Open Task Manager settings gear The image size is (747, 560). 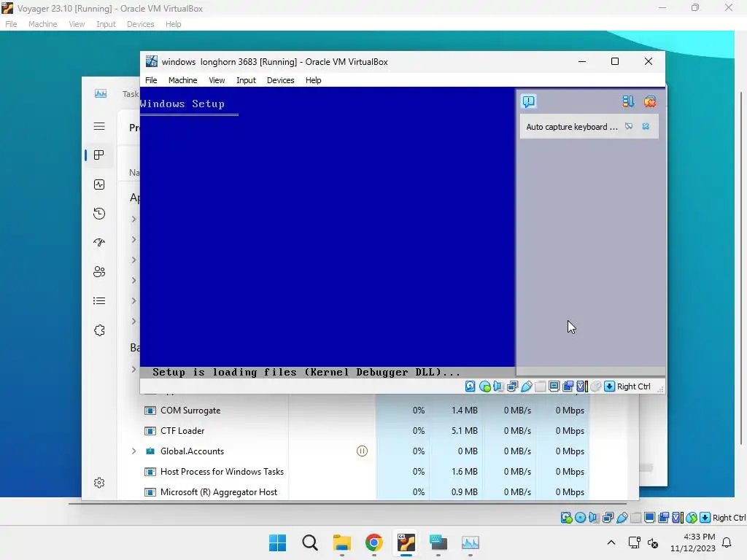(99, 483)
